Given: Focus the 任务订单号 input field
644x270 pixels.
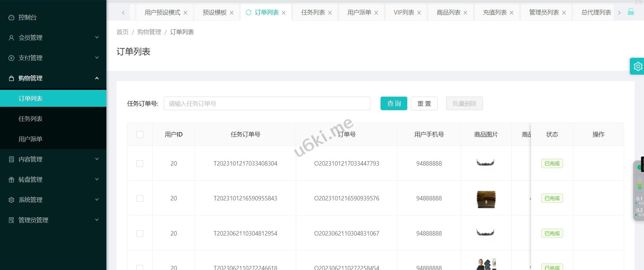Looking at the screenshot, I should point(267,103).
